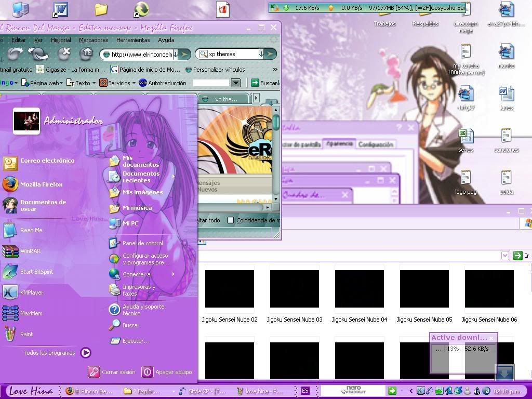Open the lunes Word document on desktop

[507, 98]
